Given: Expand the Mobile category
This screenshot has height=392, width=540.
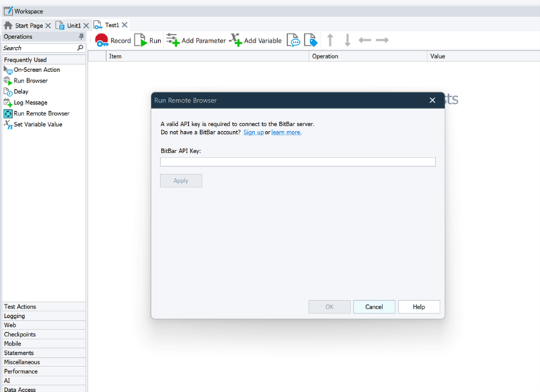Looking at the screenshot, I should pyautogui.click(x=43, y=344).
